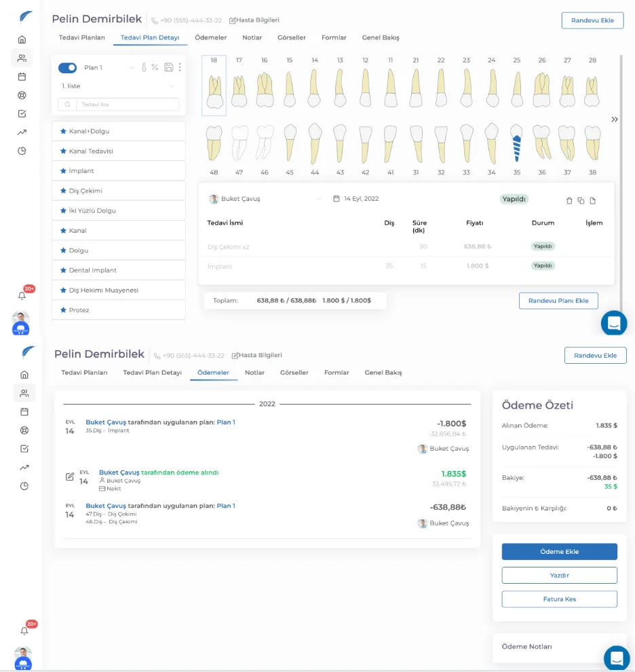Open the calendar icon in the top sidebar
This screenshot has width=635, height=672.
pyautogui.click(x=22, y=77)
